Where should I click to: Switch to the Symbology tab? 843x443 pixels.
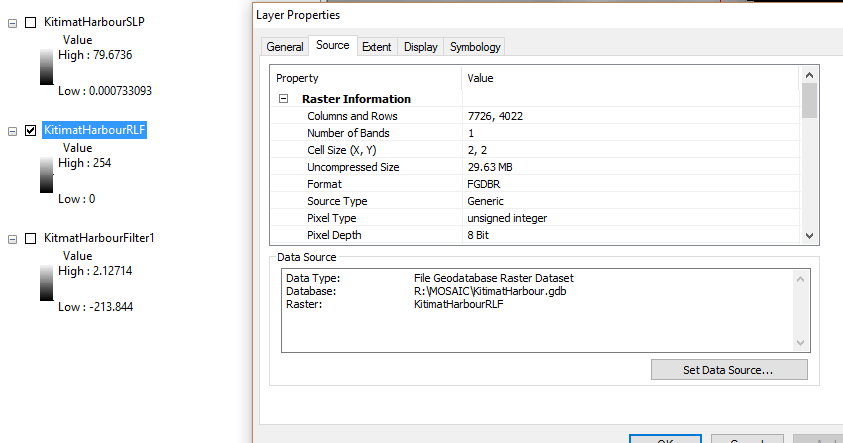click(475, 47)
